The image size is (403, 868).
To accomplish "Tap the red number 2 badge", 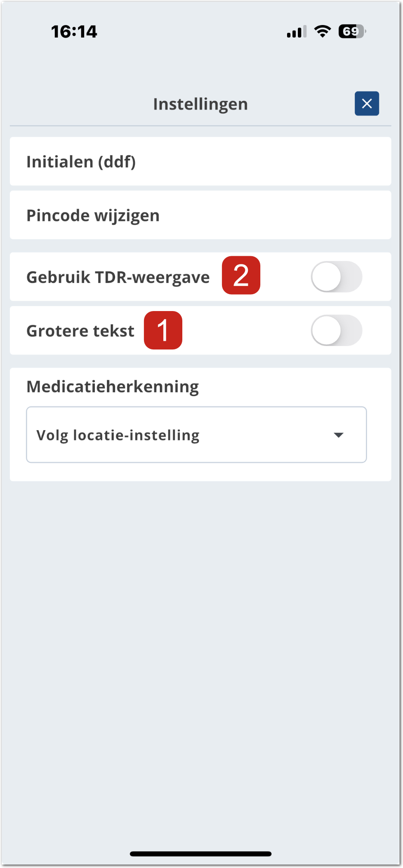I will tap(241, 275).
